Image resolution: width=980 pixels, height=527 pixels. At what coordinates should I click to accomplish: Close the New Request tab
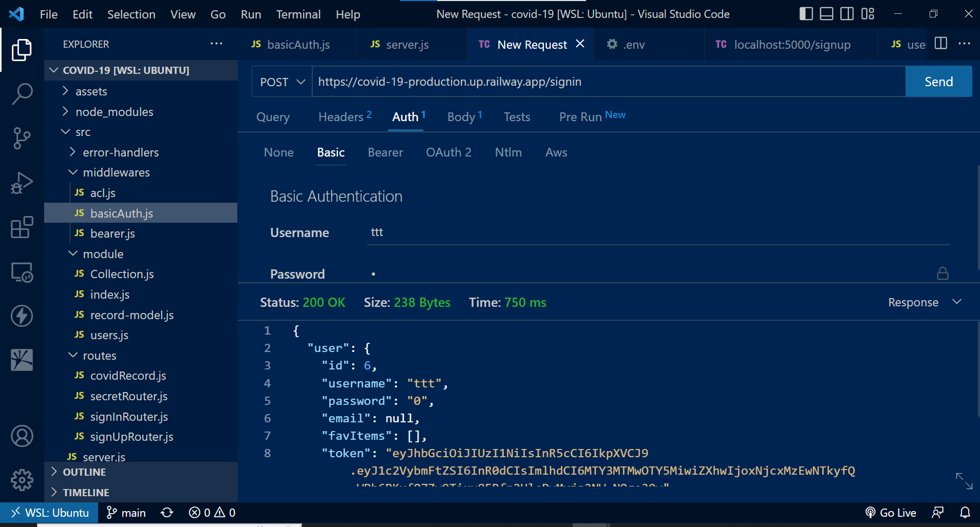[580, 44]
